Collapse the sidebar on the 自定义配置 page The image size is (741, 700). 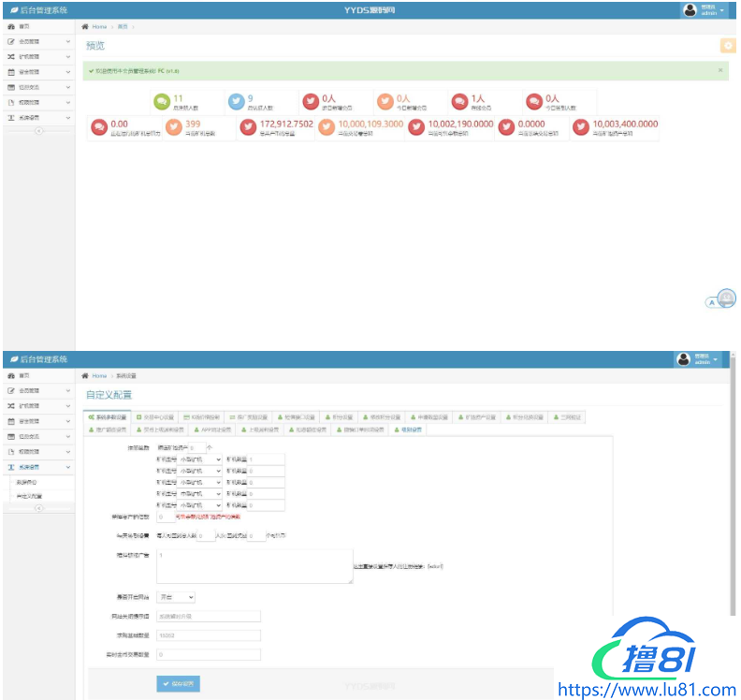click(38, 508)
